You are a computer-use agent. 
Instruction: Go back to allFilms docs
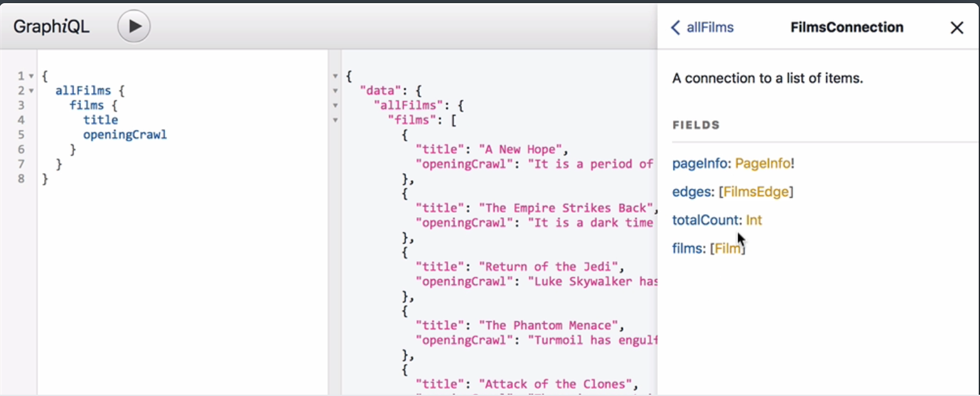coord(703,27)
